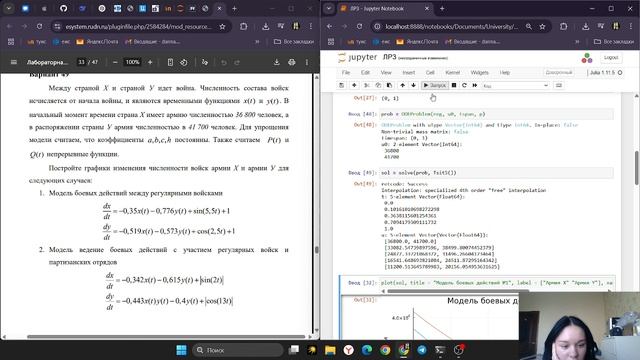Open the Jupyter Help menu
The height and width of the screenshot is (360, 640).
(505, 73)
